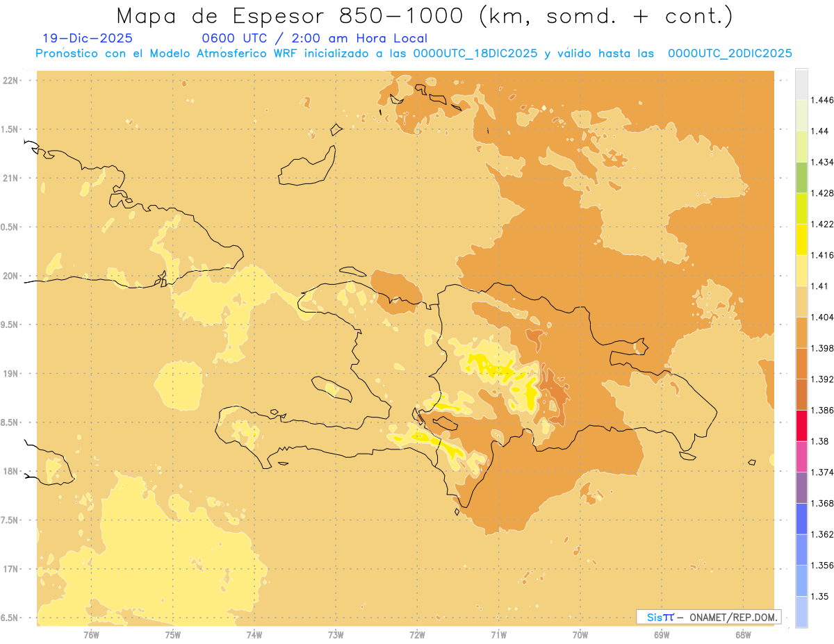Click the pink 1.374–1.38 legend swatch
Viewport: 834px width, 644px height.
click(801, 456)
